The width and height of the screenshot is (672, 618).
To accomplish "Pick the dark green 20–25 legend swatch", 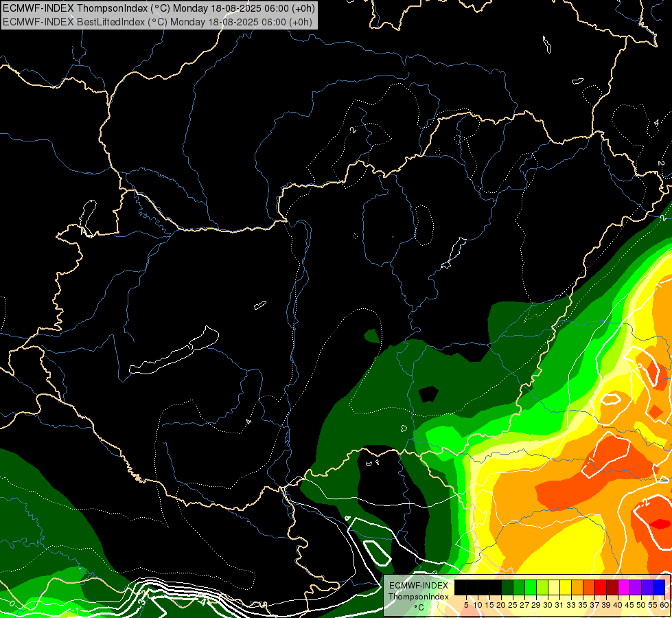I will pyautogui.click(x=507, y=587).
